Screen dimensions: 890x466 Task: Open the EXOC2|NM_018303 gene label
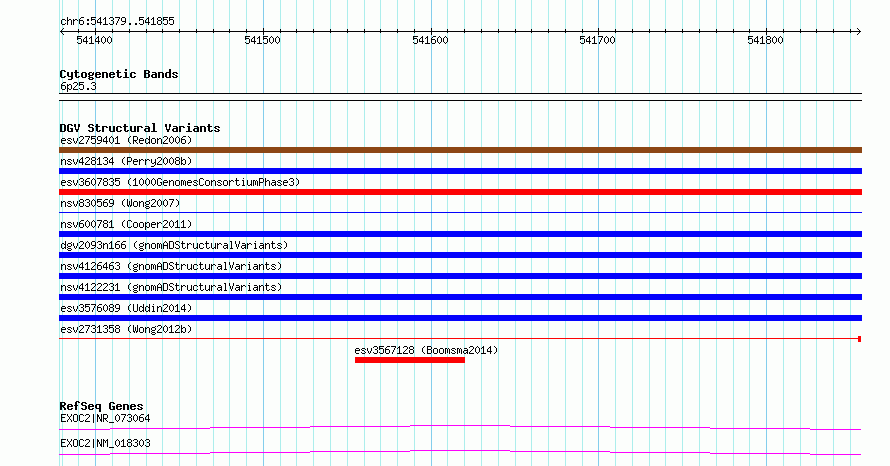(x=105, y=443)
